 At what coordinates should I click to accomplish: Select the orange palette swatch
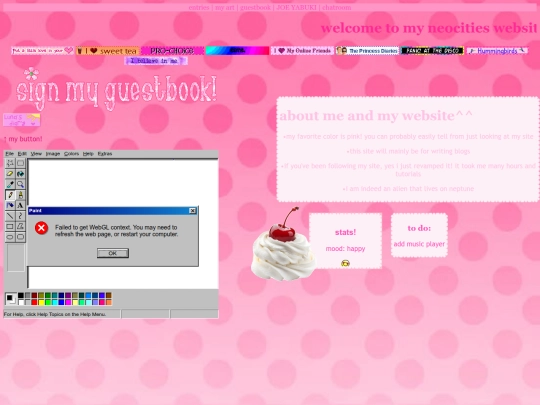(x=109, y=302)
